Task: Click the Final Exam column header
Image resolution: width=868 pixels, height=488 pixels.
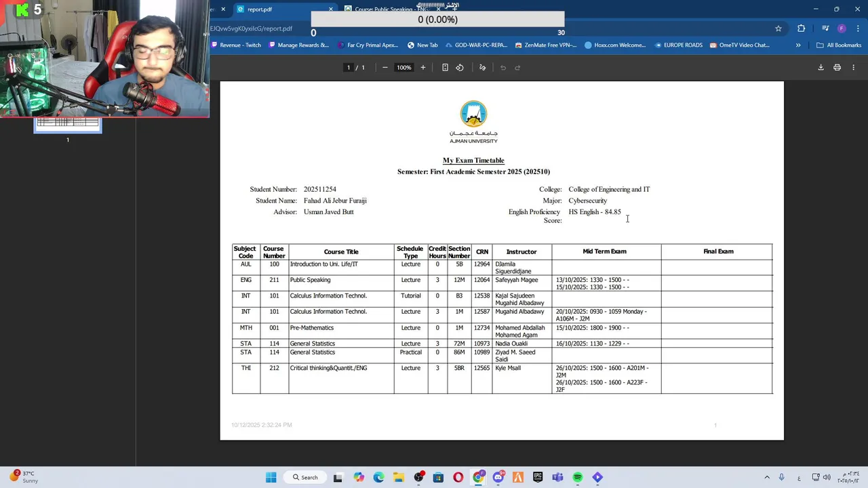Action: [718, 251]
